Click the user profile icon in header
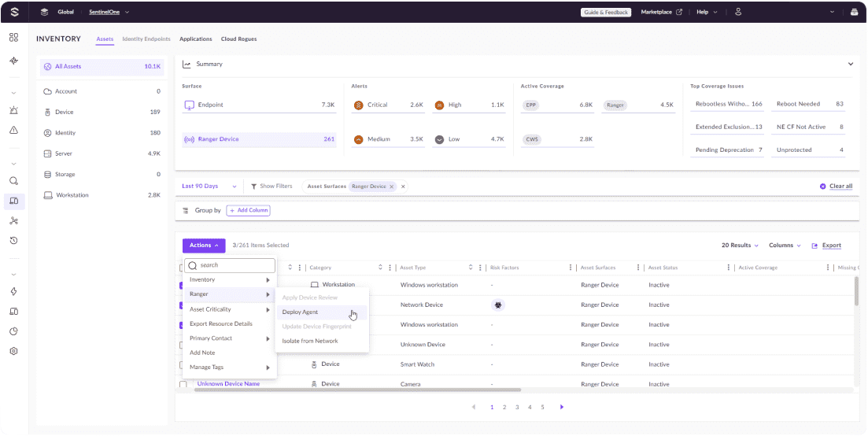 738,12
